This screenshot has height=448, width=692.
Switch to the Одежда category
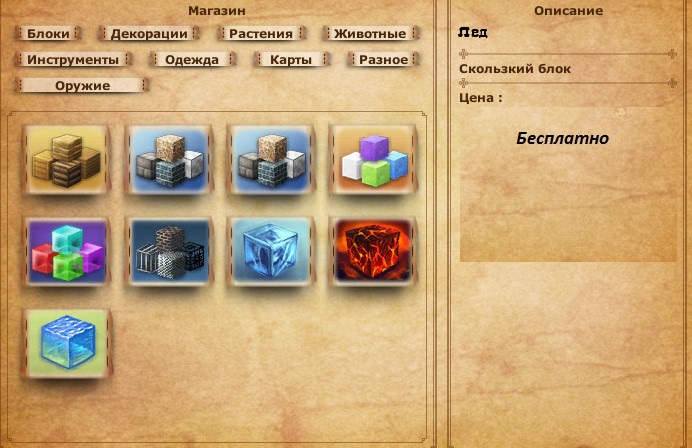[192, 60]
